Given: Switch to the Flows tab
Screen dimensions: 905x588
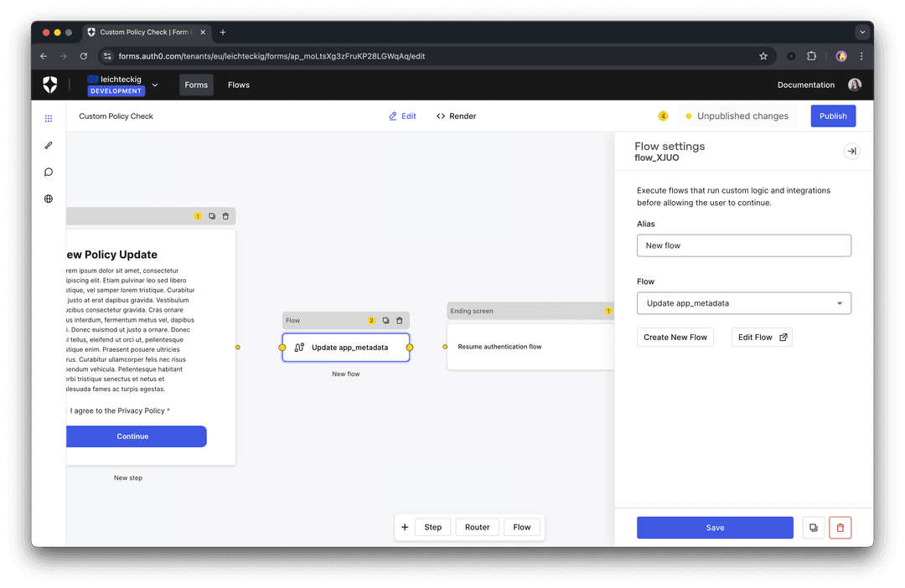Looking at the screenshot, I should [x=239, y=85].
